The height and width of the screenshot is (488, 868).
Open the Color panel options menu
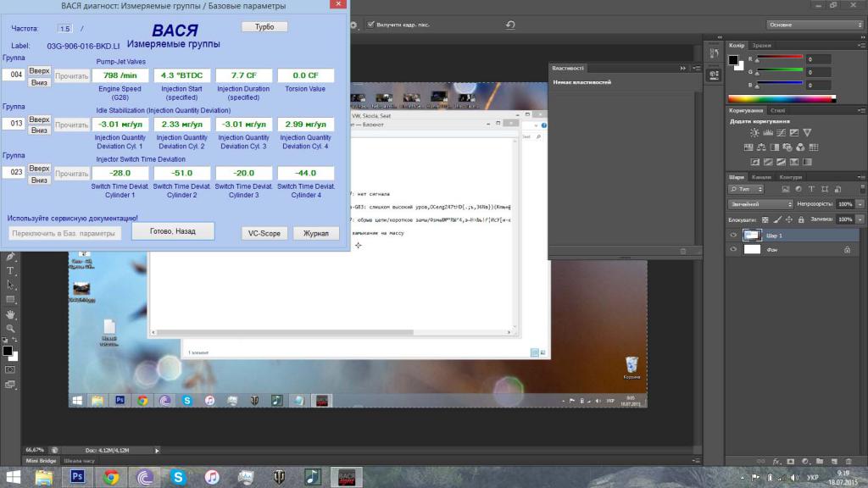coord(861,46)
